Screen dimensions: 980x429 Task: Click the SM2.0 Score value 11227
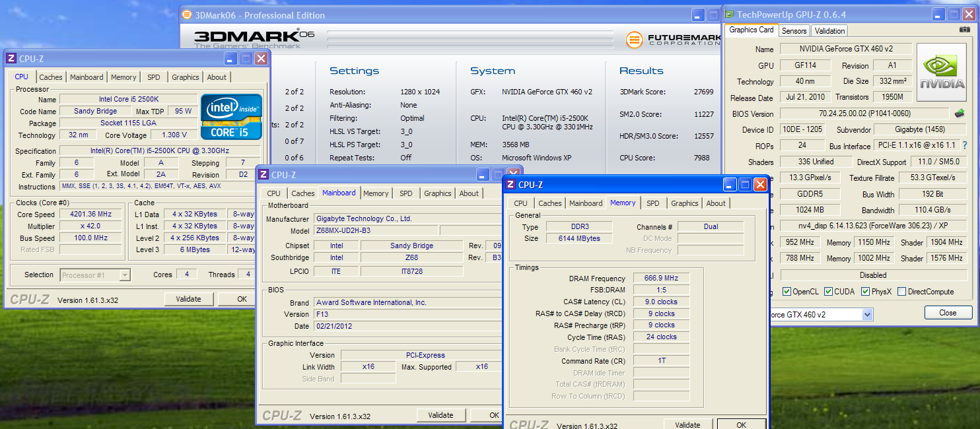(703, 114)
